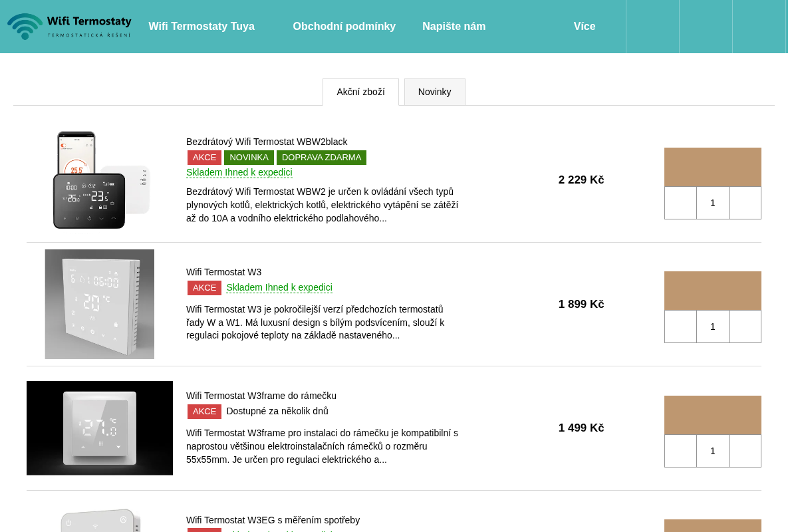
Task: Open the W3frame thermostat product image
Action: tap(100, 428)
